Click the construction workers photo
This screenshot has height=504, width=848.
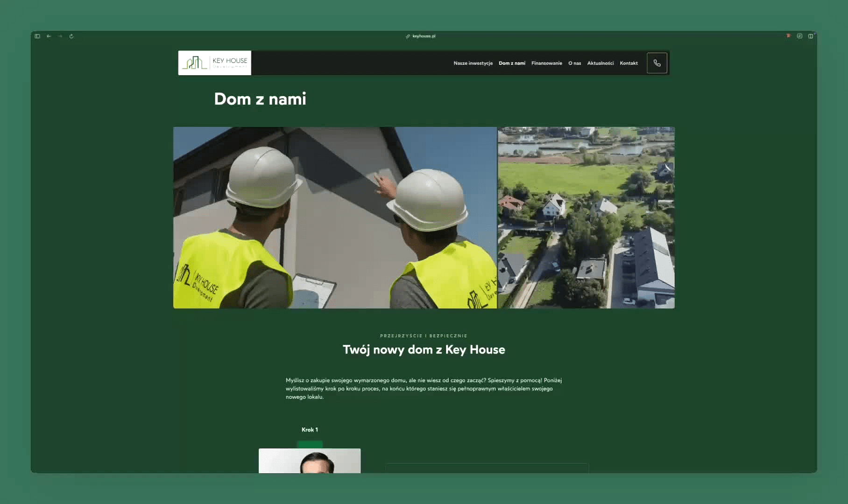[335, 217]
